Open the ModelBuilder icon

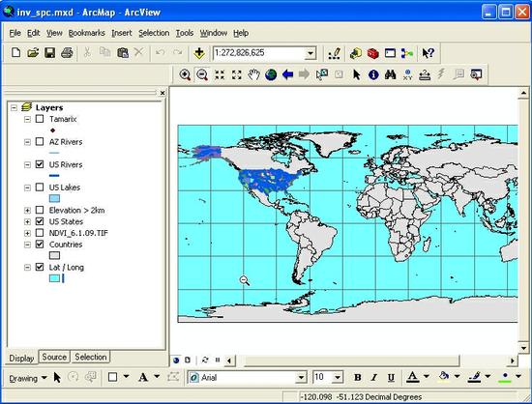tap(407, 53)
